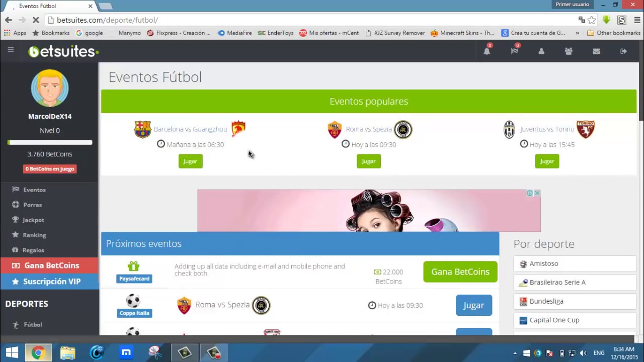Screen dimensions: 644x362
Task: Click the logout icon in header
Action: [623, 51]
